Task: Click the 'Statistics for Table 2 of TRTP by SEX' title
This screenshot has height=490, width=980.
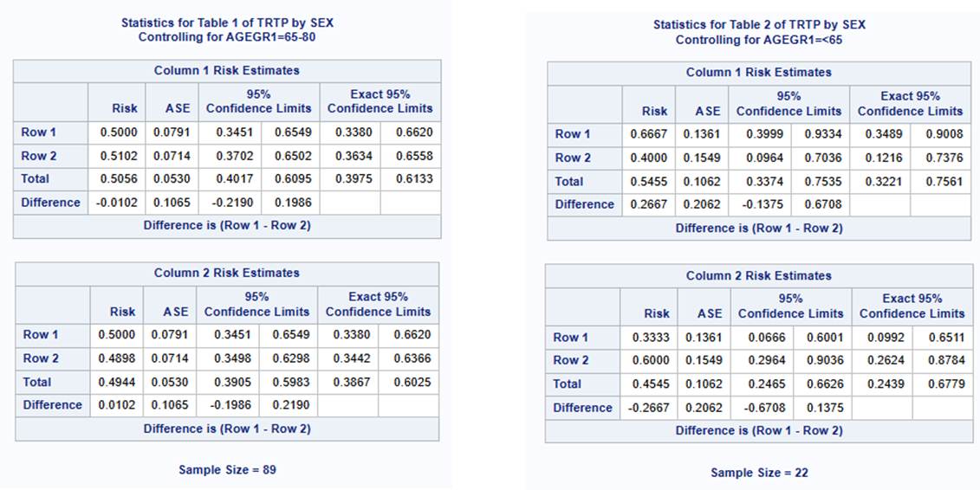Action: 759,24
